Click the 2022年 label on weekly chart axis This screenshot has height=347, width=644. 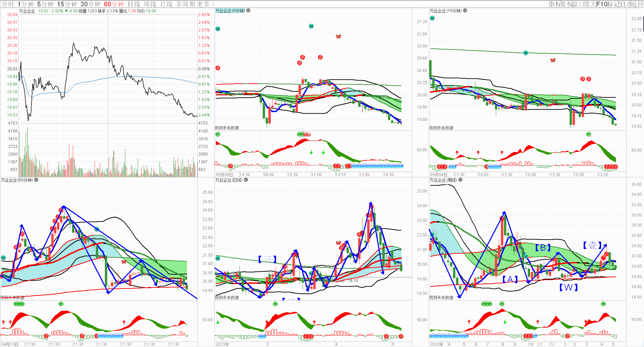[437, 344]
